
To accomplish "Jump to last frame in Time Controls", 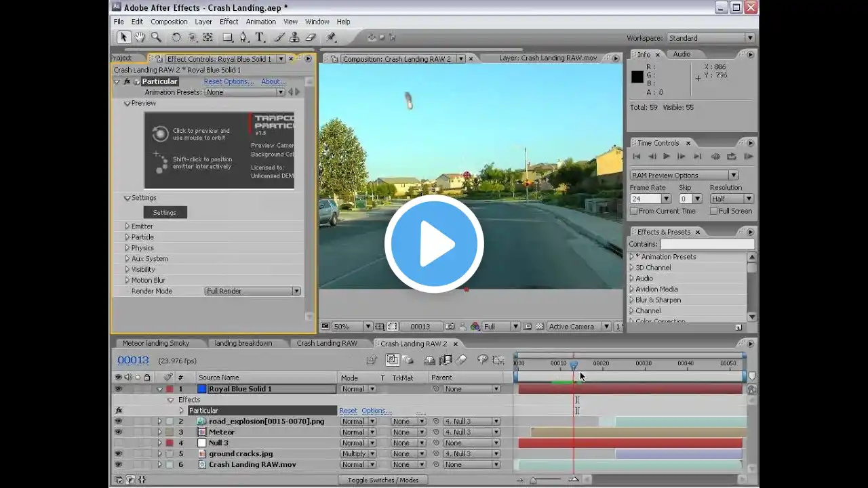I will click(x=696, y=157).
